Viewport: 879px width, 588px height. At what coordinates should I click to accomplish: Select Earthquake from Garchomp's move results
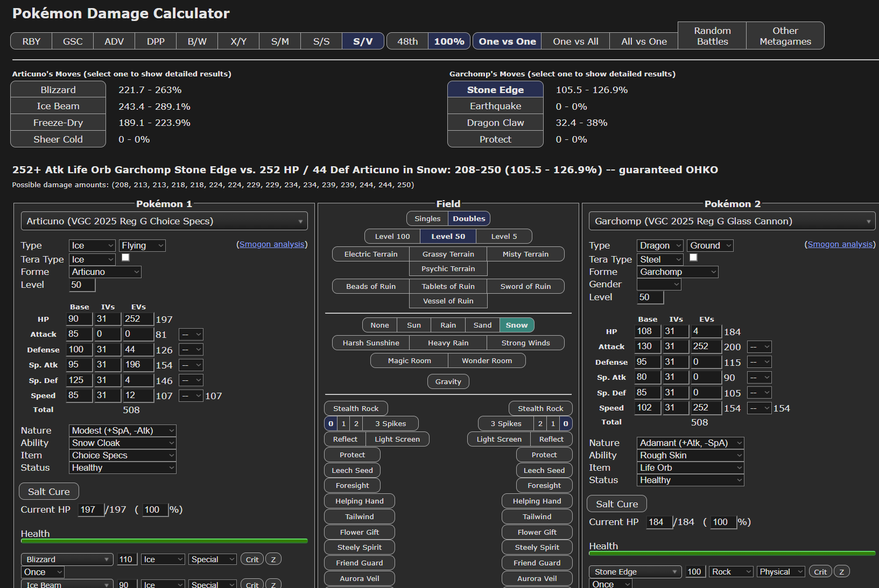tap(495, 106)
